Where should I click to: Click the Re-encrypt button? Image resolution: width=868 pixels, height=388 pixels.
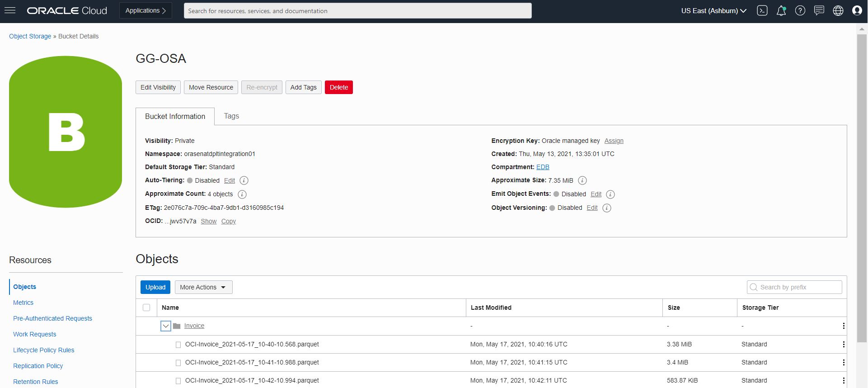coord(262,87)
